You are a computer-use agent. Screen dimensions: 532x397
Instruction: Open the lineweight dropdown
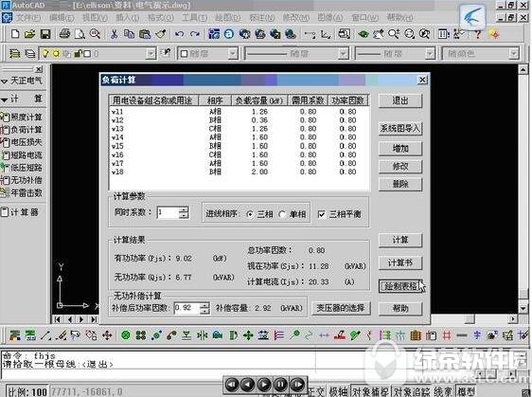tap(430, 54)
